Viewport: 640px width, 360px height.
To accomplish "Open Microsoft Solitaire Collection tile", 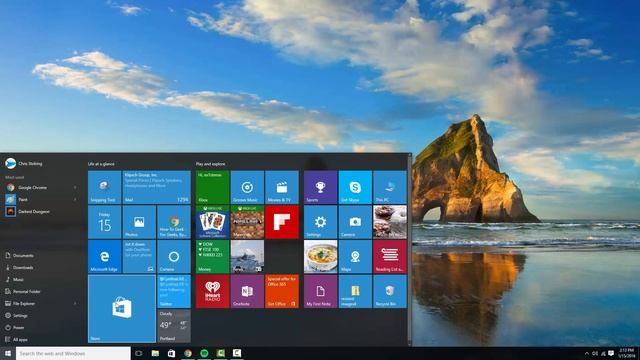I will click(213, 222).
